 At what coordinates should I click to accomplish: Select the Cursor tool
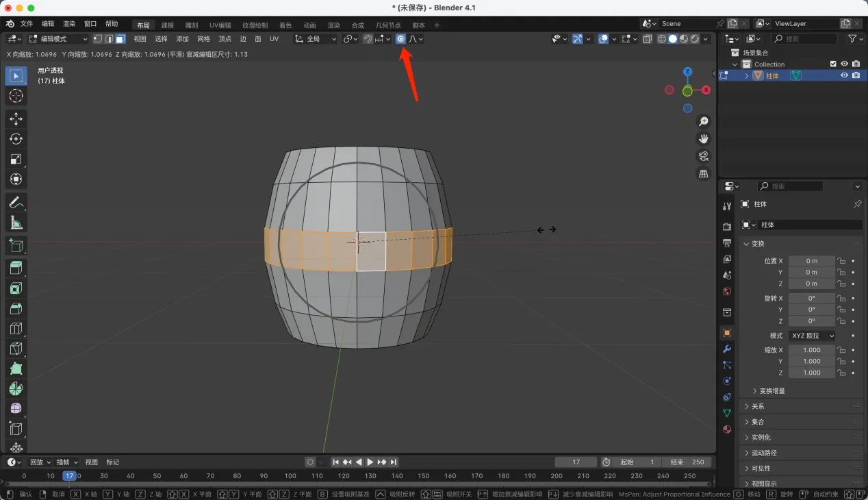16,96
